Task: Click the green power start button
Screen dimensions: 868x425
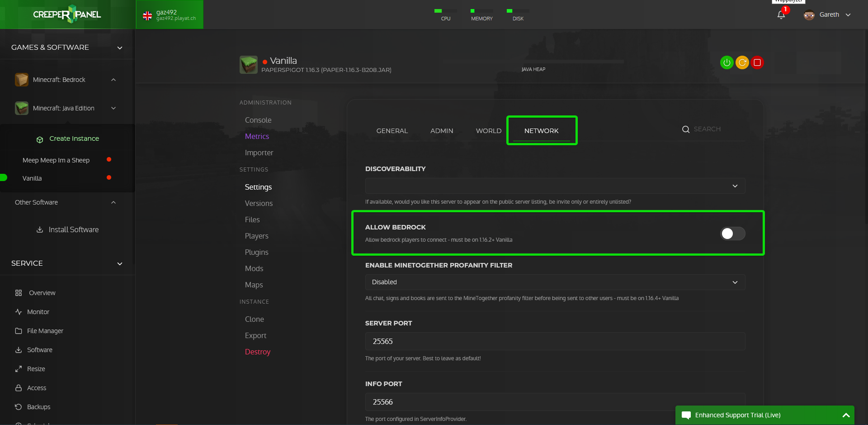Action: click(x=726, y=62)
